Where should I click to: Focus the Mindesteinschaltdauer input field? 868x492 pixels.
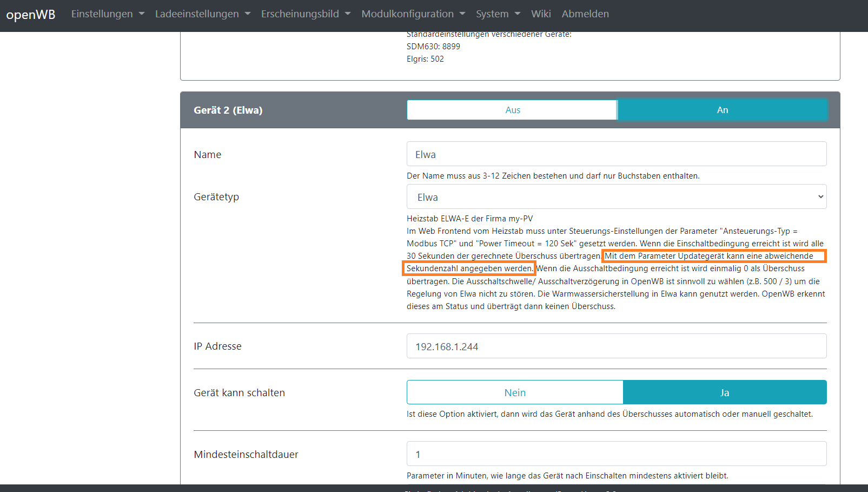[617, 454]
